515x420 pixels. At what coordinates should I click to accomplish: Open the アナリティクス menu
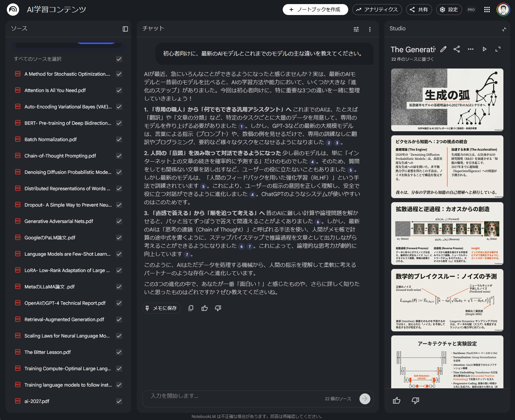click(377, 10)
